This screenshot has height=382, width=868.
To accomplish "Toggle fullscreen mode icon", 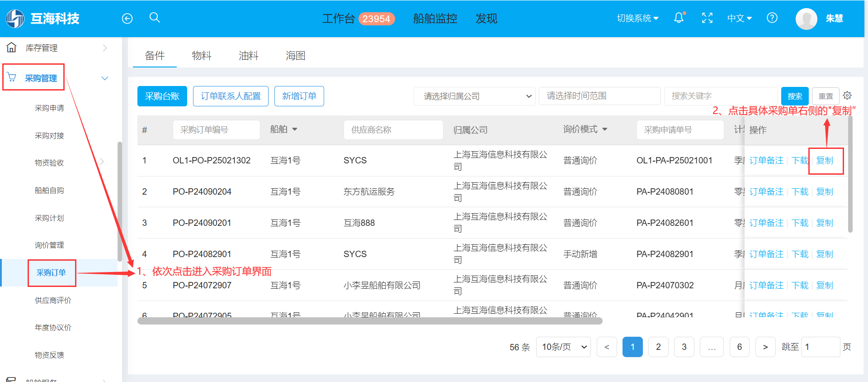I will point(707,18).
